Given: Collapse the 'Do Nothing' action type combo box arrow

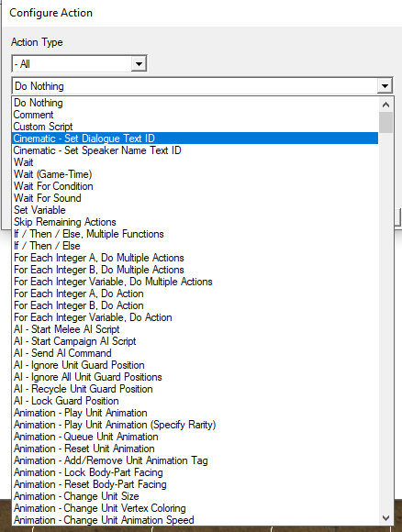Looking at the screenshot, I should tap(385, 86).
